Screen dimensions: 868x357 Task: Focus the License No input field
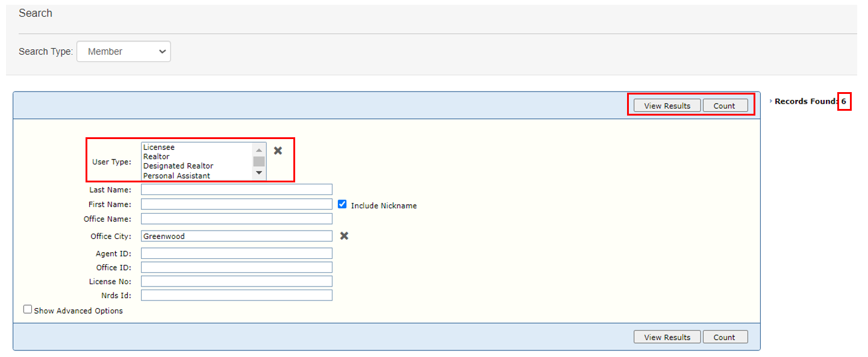point(237,281)
